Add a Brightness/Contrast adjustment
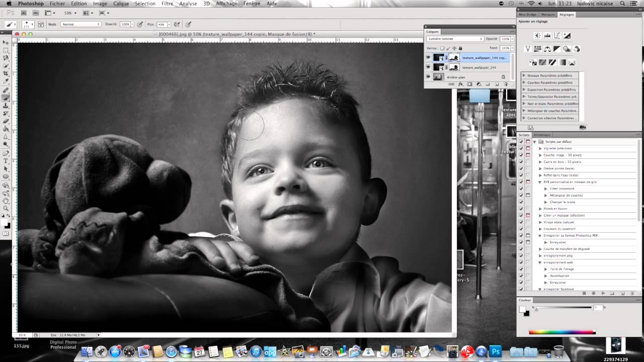 point(537,35)
